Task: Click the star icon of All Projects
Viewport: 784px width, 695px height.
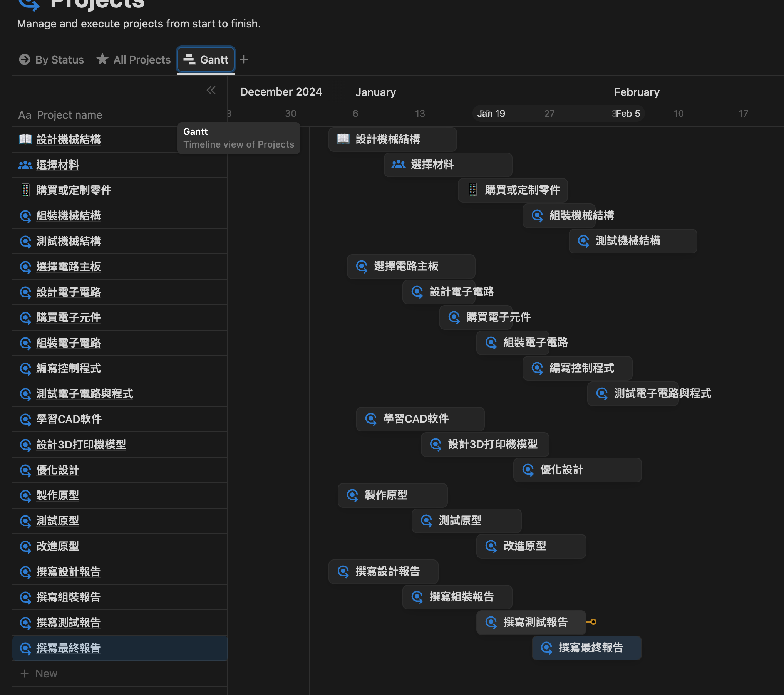Action: point(102,59)
